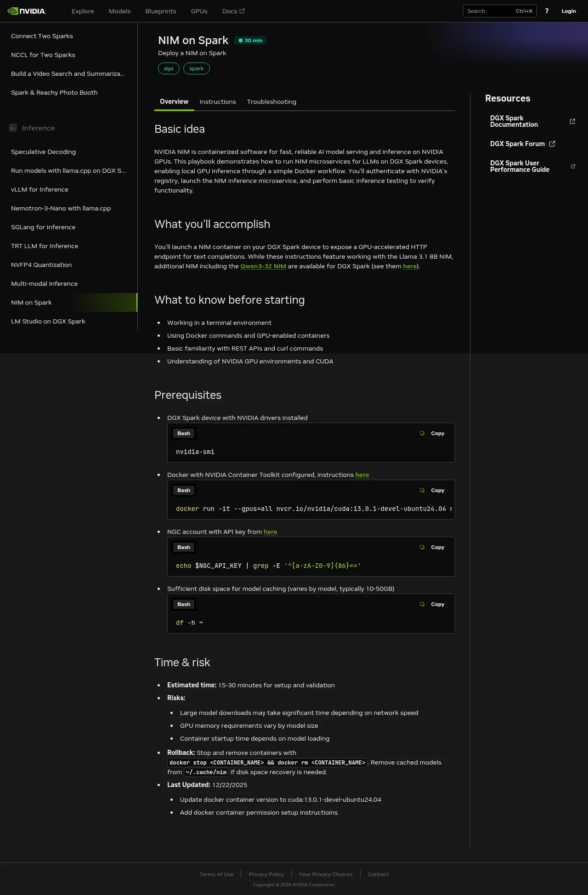The width and height of the screenshot is (588, 895).
Task: Click the 'df -h ~' command text
Action: click(x=189, y=623)
